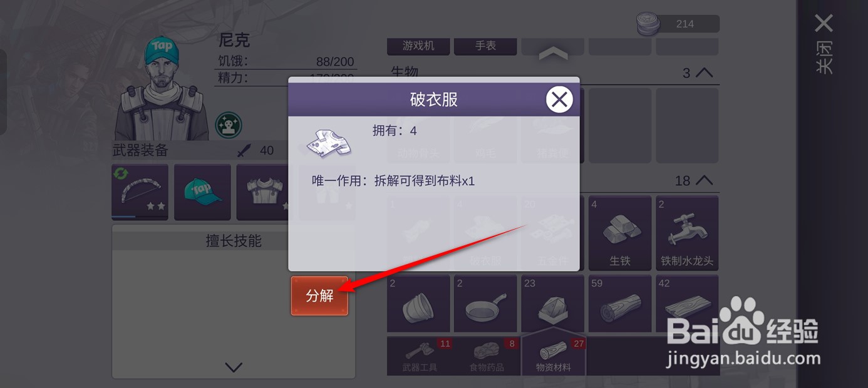
Task: Select the 生铁 iron ingot item
Action: 619,233
